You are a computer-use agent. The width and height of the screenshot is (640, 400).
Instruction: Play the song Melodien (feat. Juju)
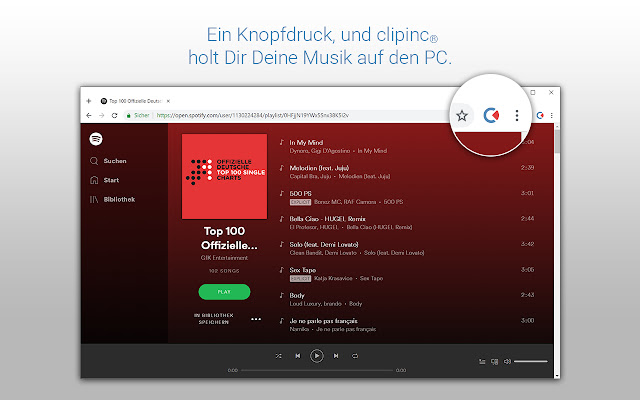319,168
